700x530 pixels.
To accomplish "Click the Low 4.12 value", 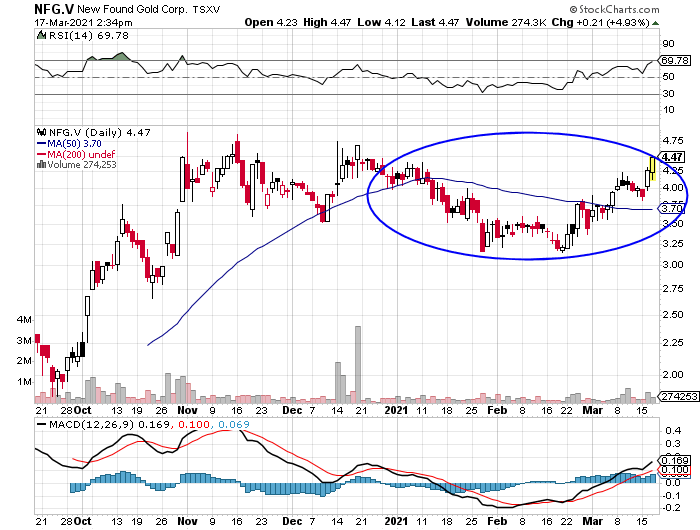I will 381,22.
